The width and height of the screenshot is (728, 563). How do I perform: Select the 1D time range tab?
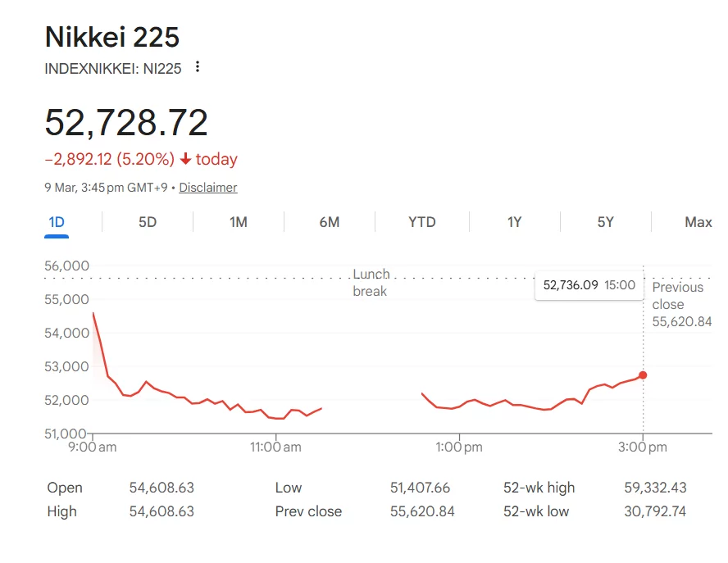tap(57, 221)
